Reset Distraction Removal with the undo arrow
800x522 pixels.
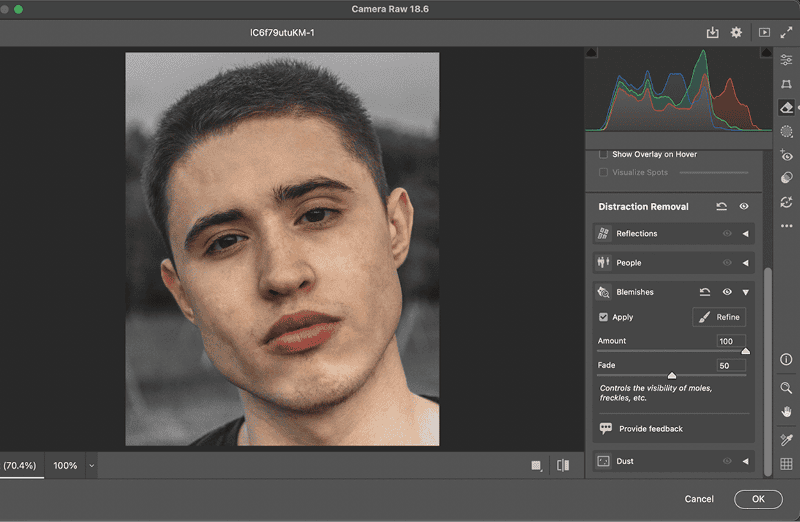721,206
